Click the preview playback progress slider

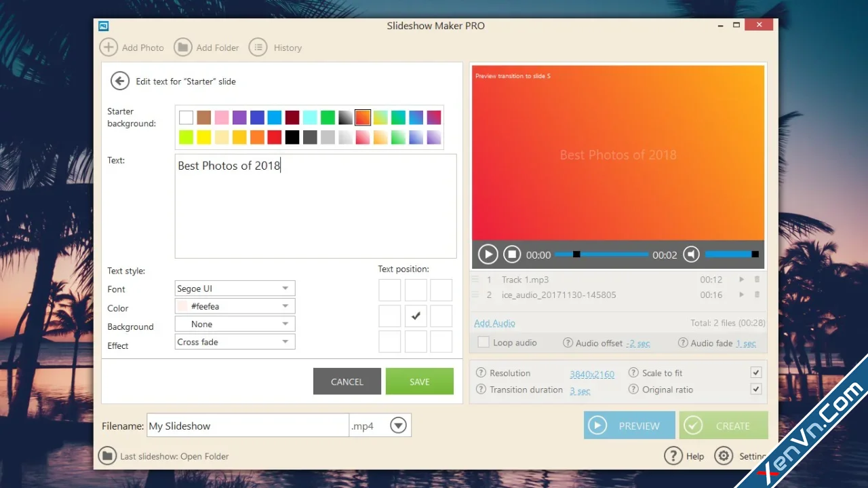(x=601, y=255)
